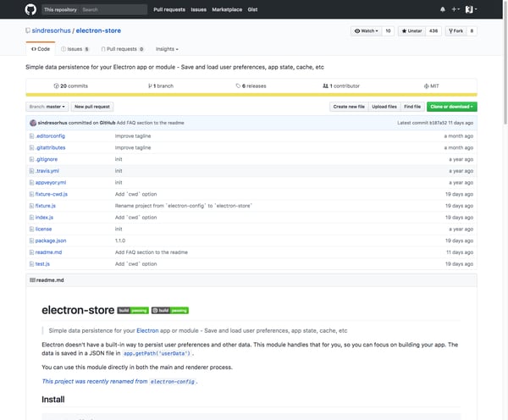508x420 pixels.
Task: Click the file icon for index.js
Action: [x=31, y=218]
